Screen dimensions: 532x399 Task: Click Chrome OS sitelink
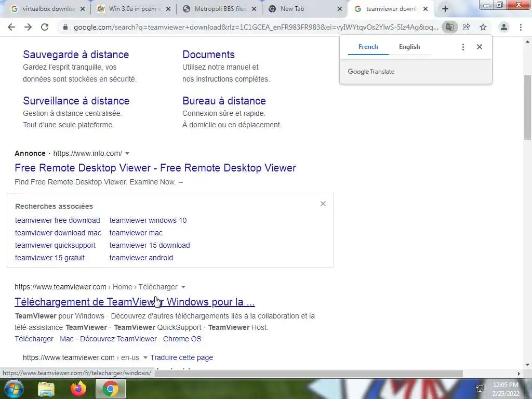[x=182, y=339]
